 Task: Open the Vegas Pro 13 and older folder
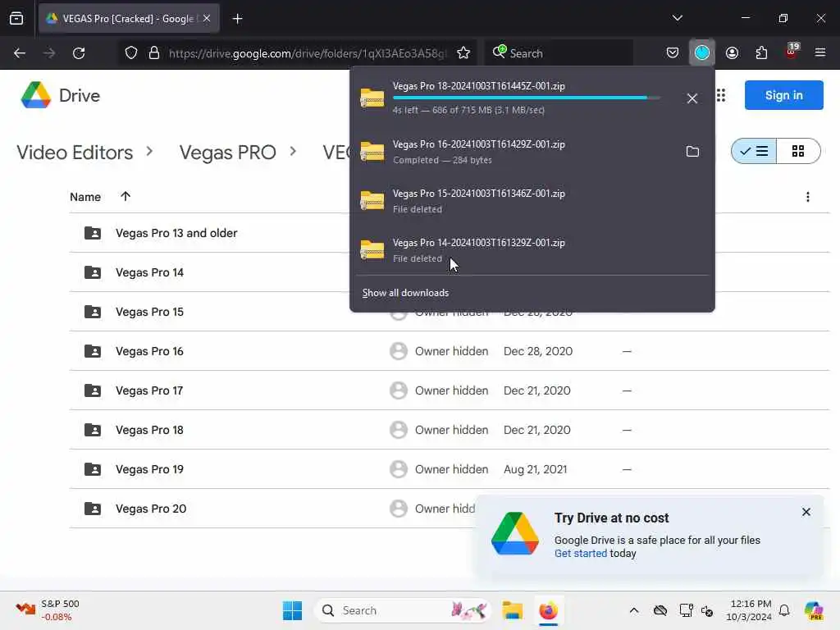click(176, 233)
